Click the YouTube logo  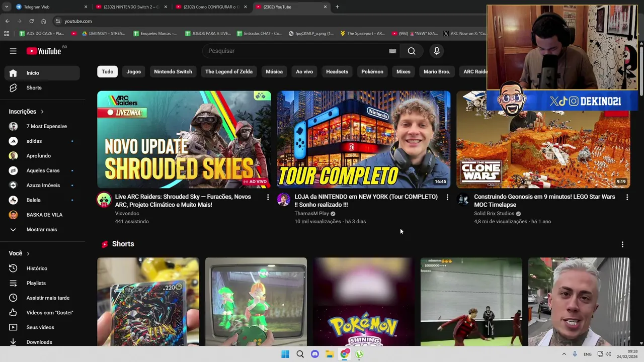(44, 51)
